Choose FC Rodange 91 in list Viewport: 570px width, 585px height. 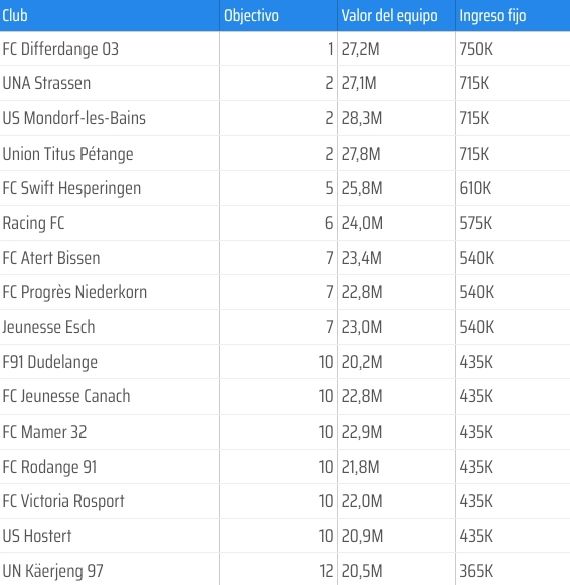point(50,467)
